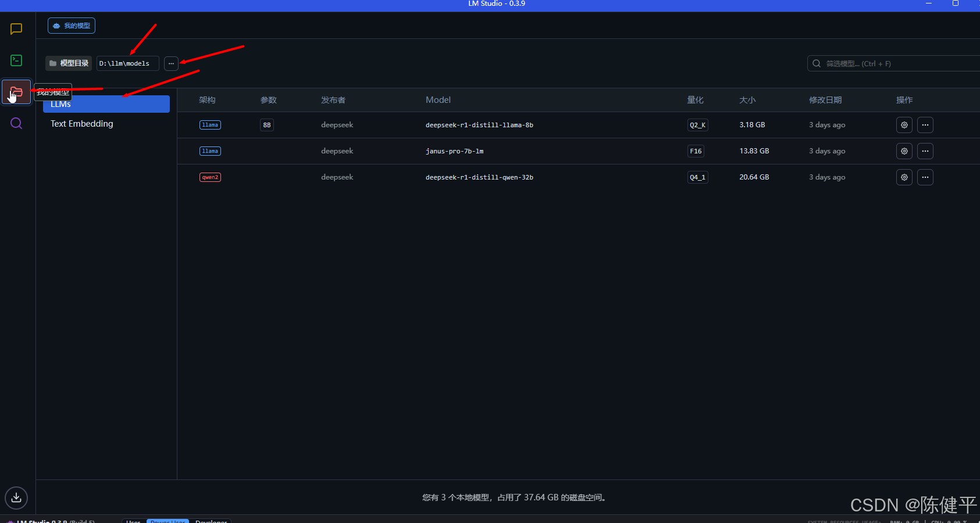
Task: Maximize the LM Studio window
Action: click(x=955, y=3)
